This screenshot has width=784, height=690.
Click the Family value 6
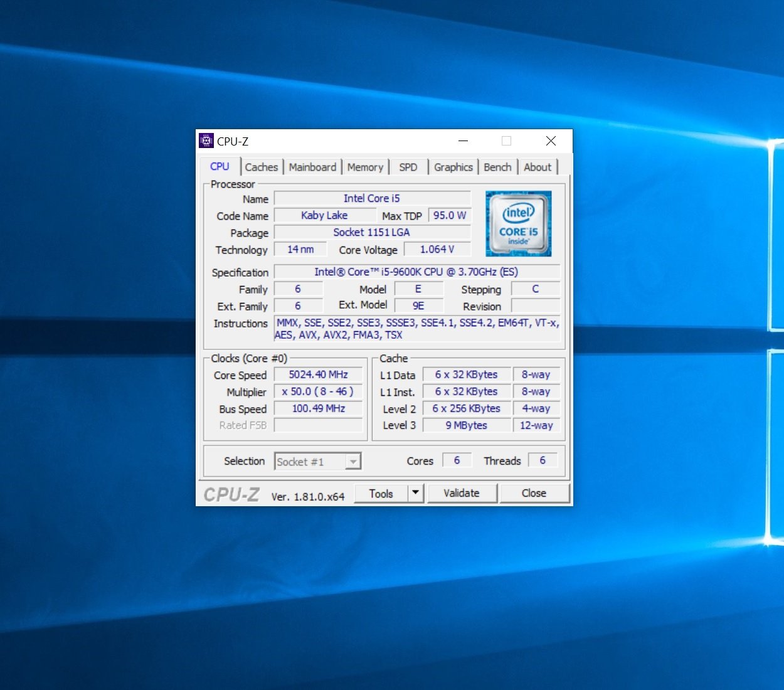298,289
